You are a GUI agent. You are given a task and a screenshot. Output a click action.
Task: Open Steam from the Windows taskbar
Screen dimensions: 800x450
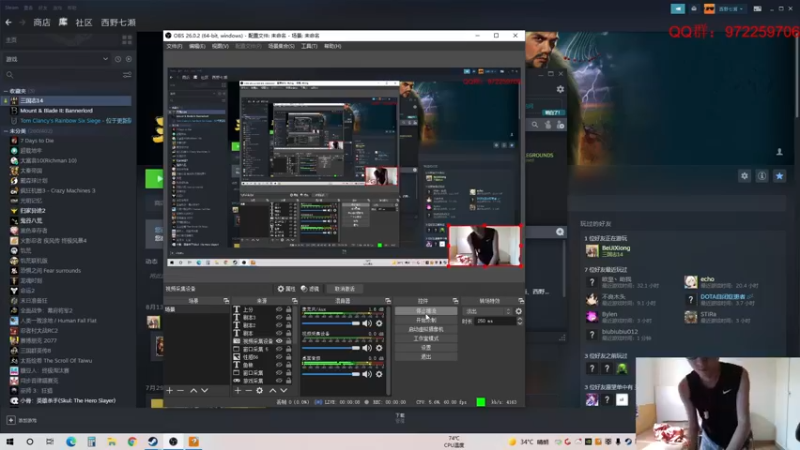(153, 441)
